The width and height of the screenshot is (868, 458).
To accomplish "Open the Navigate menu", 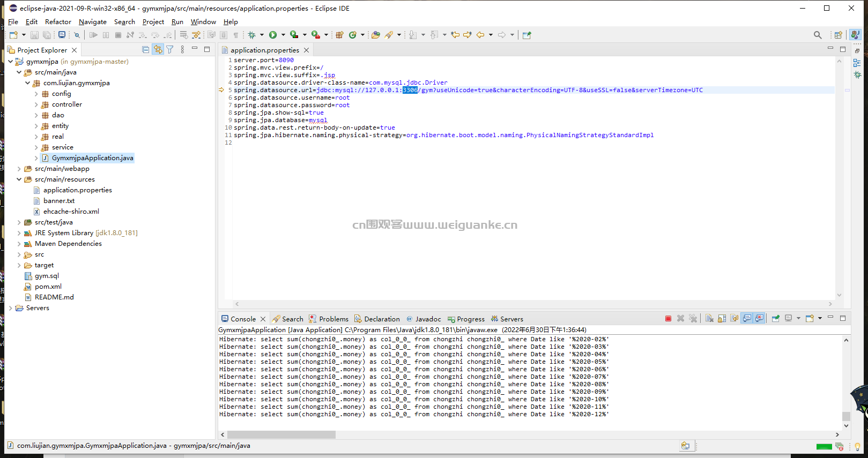I will click(92, 22).
